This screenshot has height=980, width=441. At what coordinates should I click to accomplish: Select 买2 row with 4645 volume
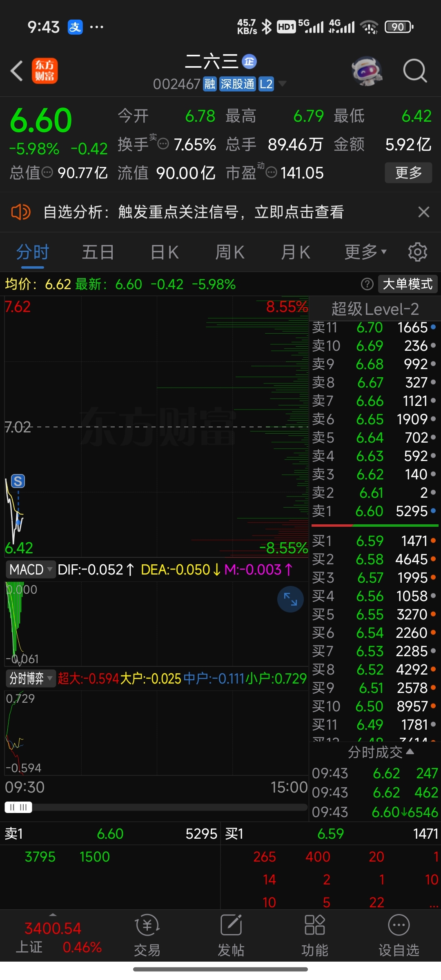374,559
